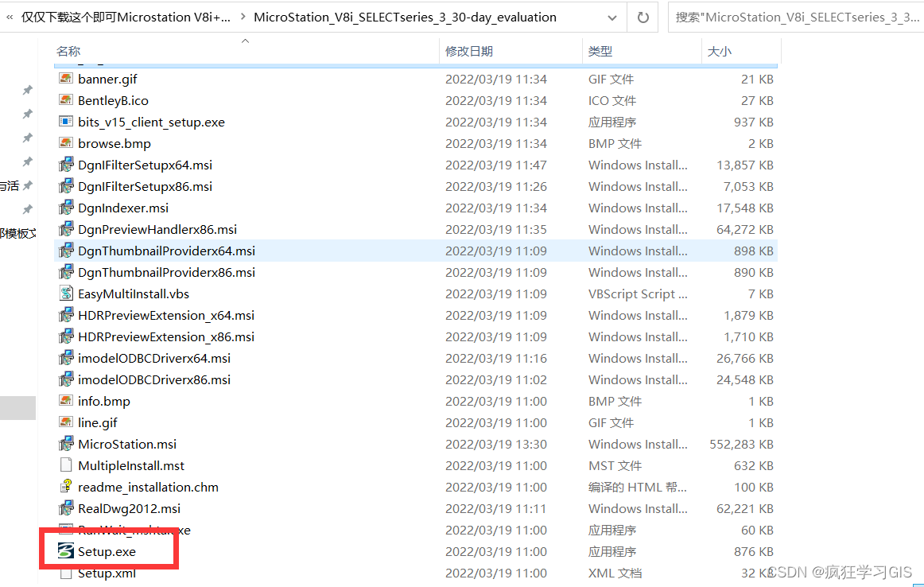Select the file name DgnIndexer.msi

point(123,208)
